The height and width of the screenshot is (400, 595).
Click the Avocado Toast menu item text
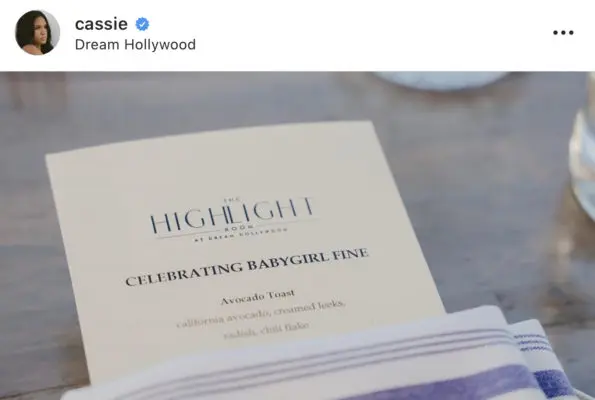click(258, 297)
